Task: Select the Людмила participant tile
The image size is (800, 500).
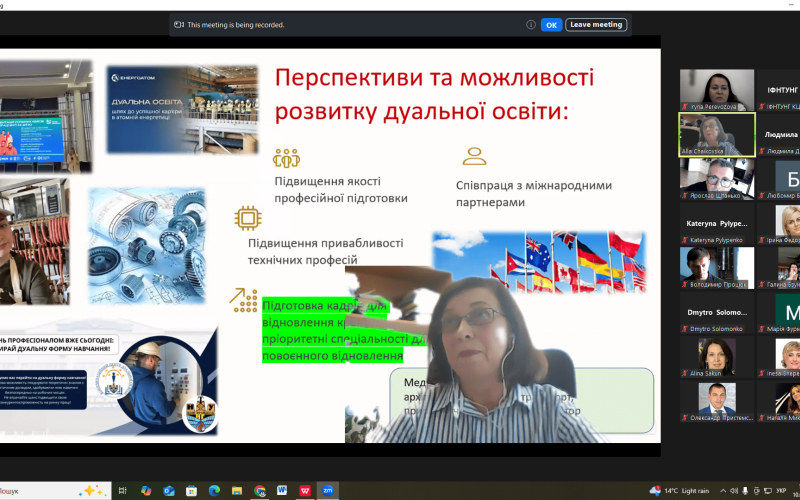Action: 779,135
